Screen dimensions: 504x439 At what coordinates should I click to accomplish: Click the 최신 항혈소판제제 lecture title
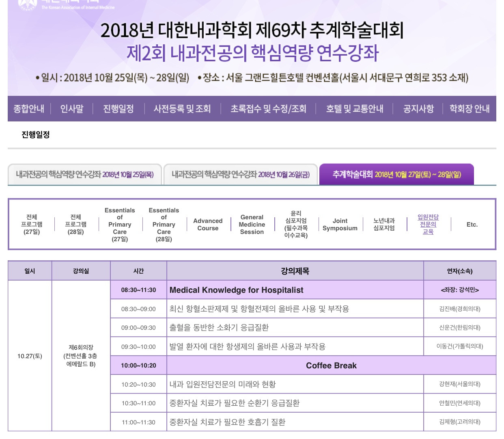pos(259,309)
